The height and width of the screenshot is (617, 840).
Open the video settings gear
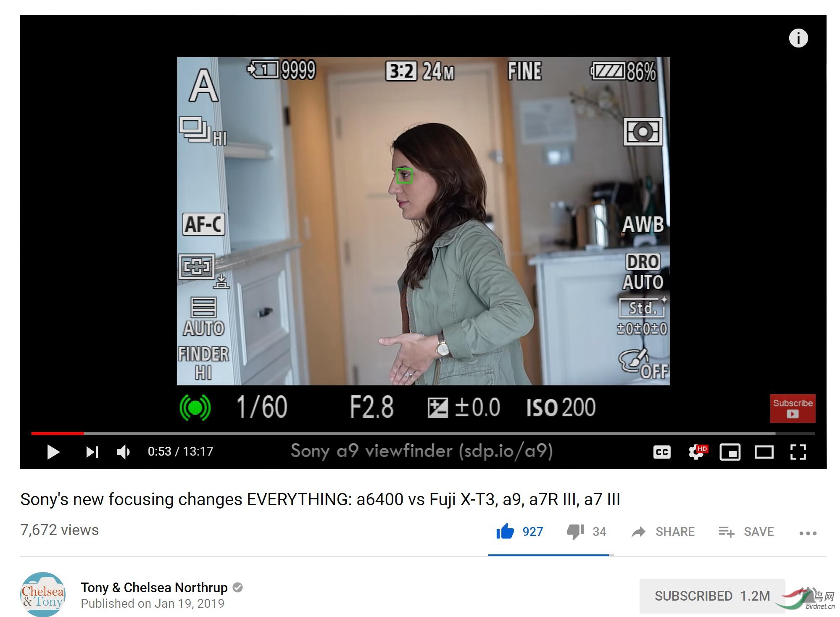(696, 452)
